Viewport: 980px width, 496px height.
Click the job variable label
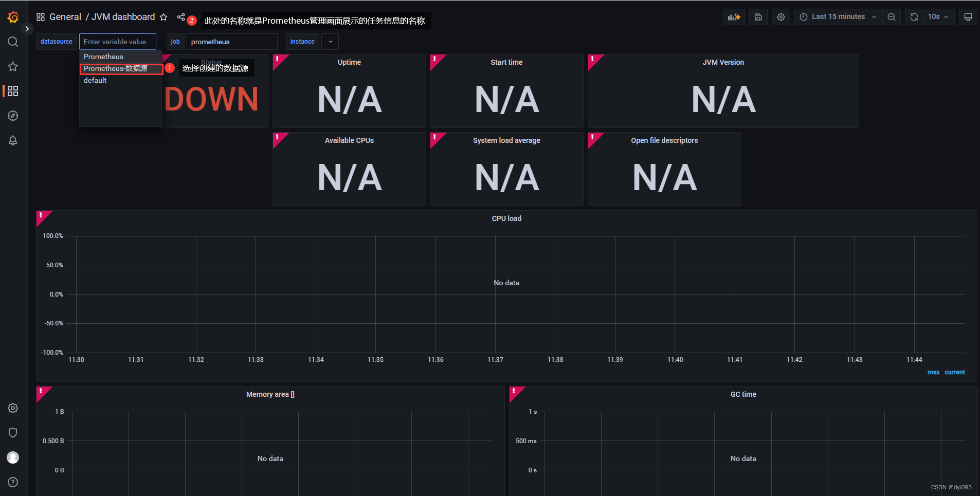[175, 42]
